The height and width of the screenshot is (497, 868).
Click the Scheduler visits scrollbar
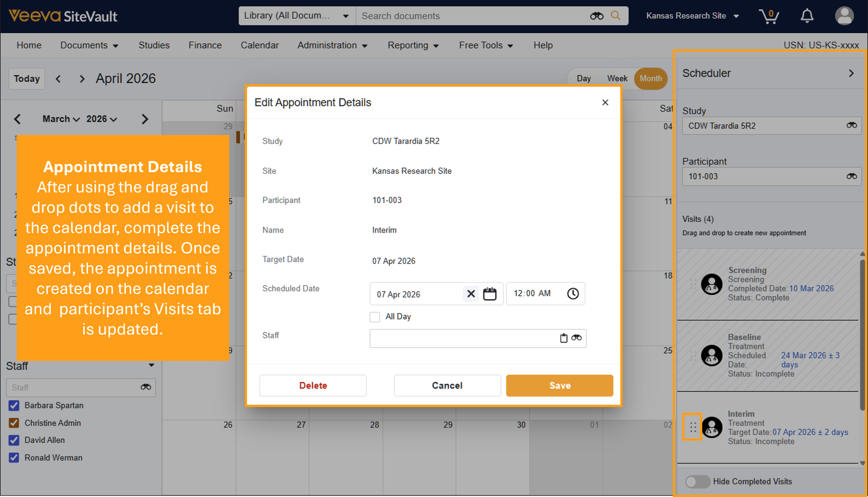(x=862, y=335)
